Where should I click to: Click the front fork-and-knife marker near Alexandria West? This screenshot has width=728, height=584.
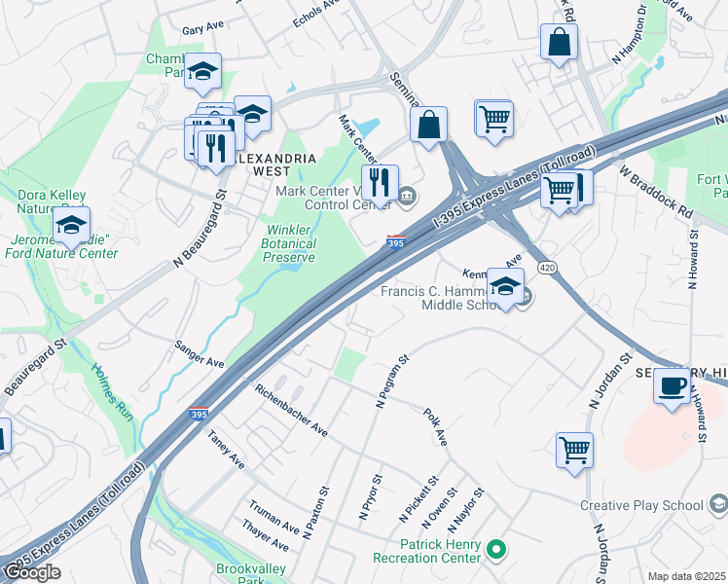point(216,150)
